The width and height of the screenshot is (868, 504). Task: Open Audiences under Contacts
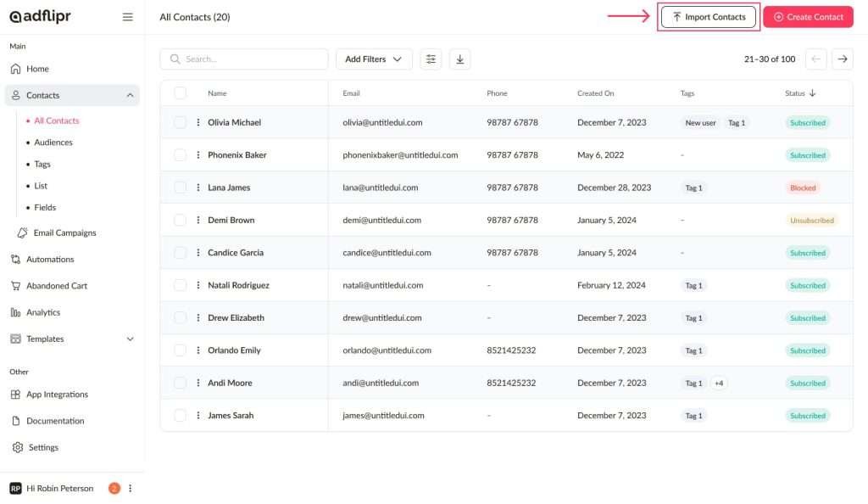click(x=53, y=143)
